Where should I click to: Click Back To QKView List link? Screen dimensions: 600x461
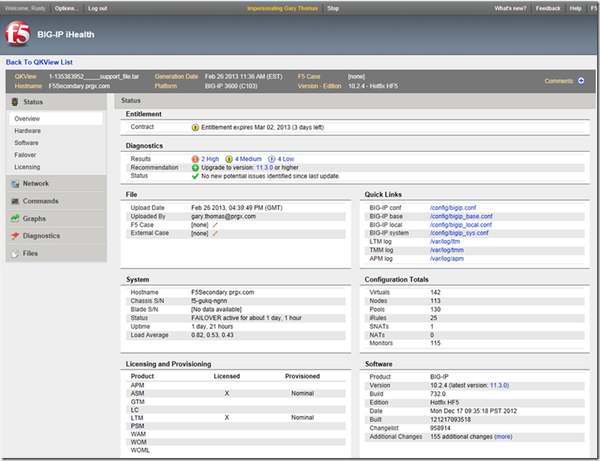coord(40,62)
